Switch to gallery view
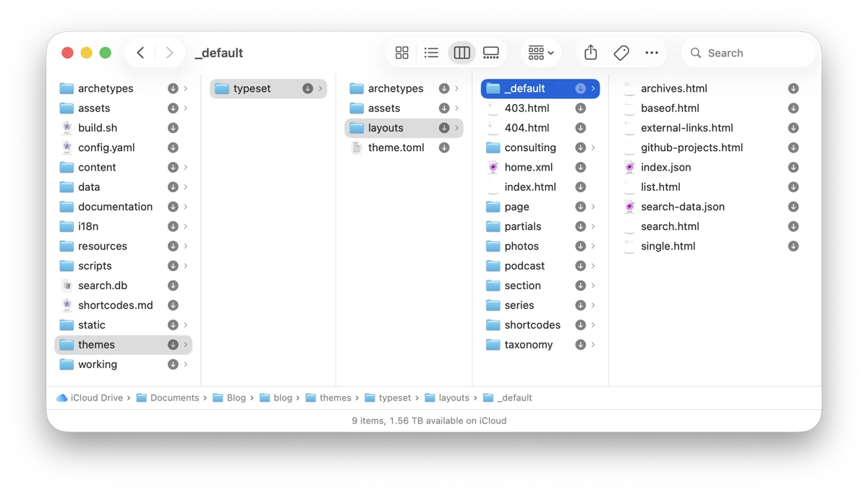Viewport: 868px width, 493px height. (x=491, y=53)
